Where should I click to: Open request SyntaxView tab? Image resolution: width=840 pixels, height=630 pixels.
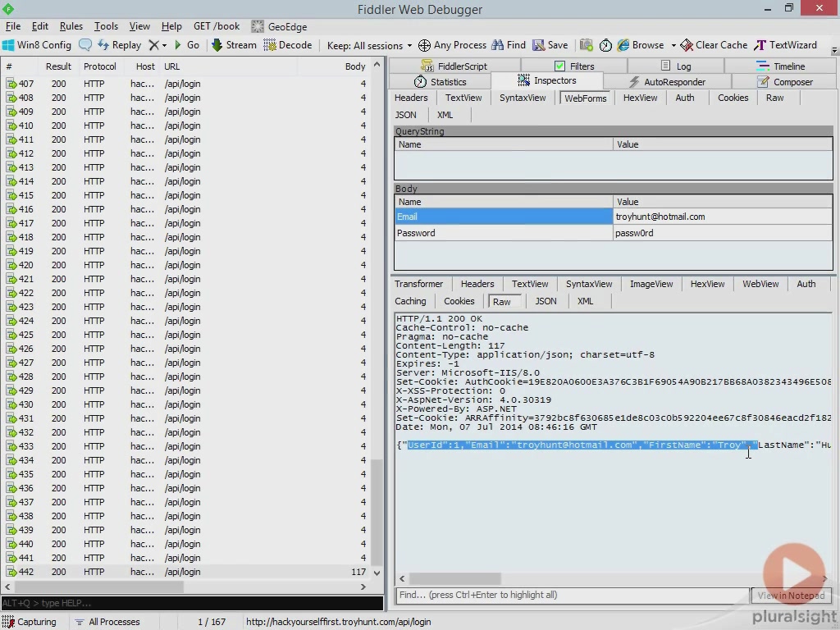[x=523, y=98]
